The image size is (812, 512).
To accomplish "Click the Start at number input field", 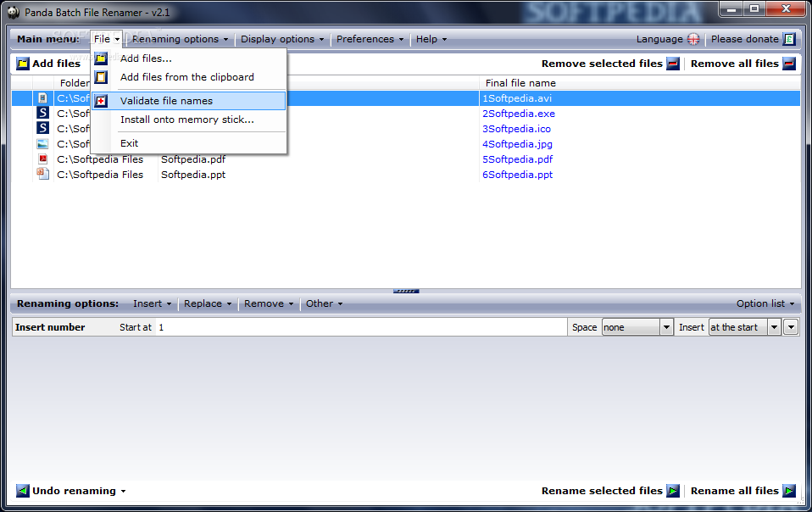I will click(x=361, y=327).
